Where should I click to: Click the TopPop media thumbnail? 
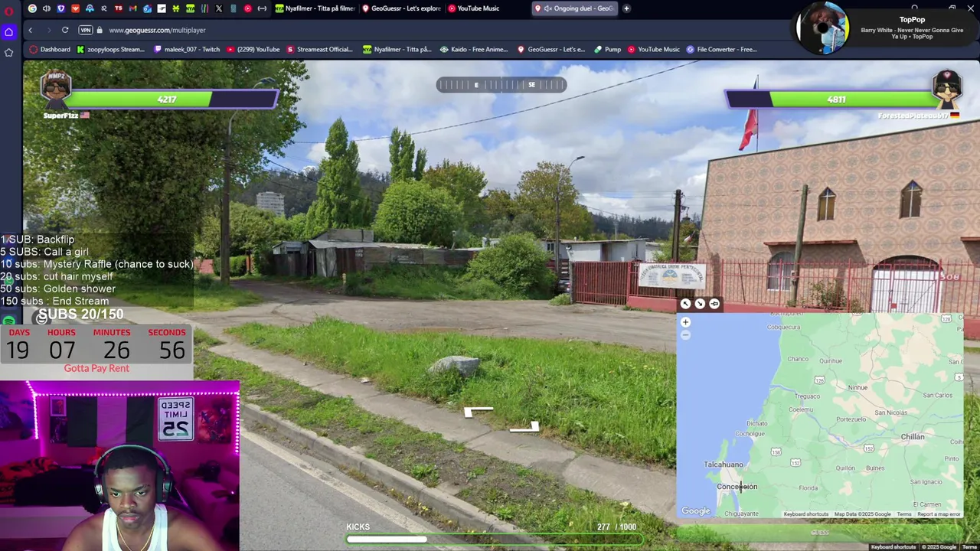click(x=822, y=28)
